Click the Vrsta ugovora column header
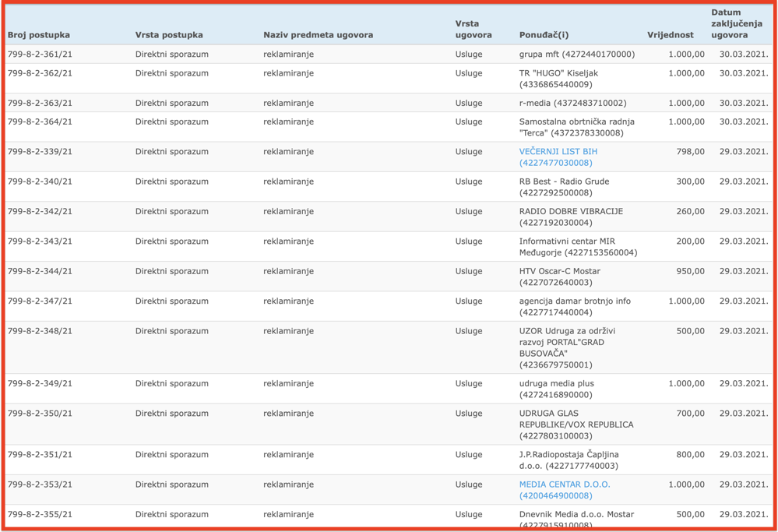 click(473, 30)
